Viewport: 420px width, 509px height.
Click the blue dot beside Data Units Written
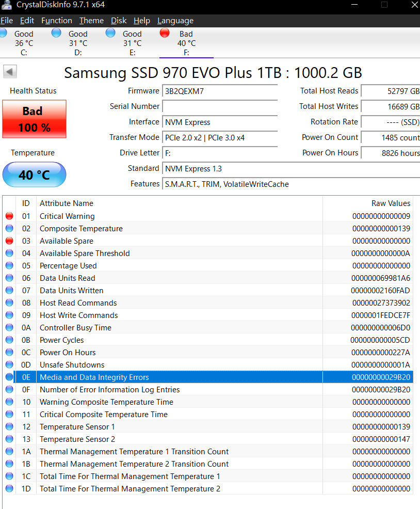pyautogui.click(x=9, y=291)
